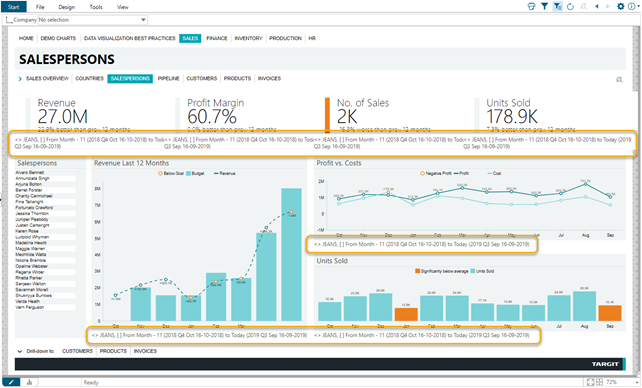This screenshot has width=642, height=388.
Task: Open the File menu
Action: pyautogui.click(x=40, y=7)
